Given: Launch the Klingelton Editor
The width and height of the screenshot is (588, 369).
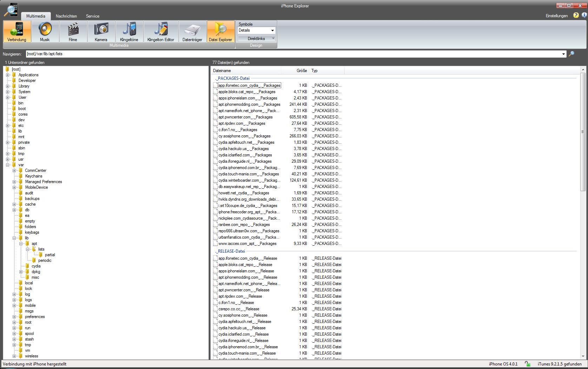Looking at the screenshot, I should (161, 32).
